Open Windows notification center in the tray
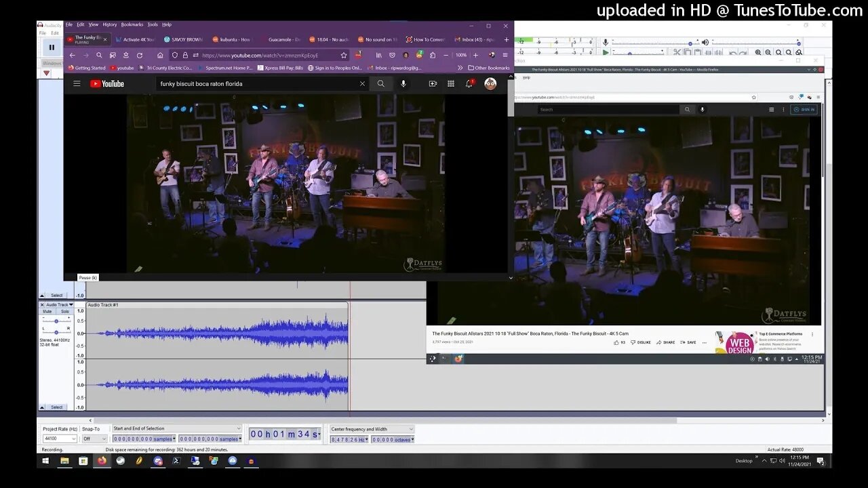Image resolution: width=868 pixels, height=488 pixels. tap(821, 461)
